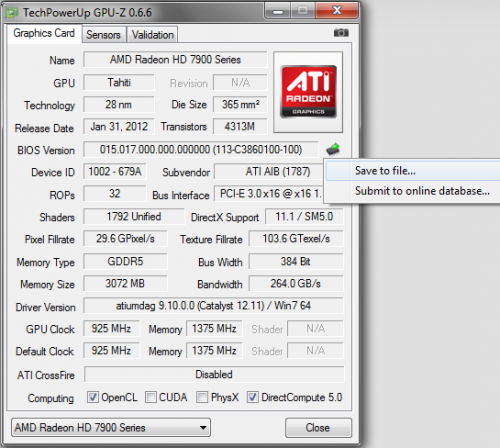500x448 pixels.
Task: Switch to the Sensors tab
Action: click(x=103, y=35)
